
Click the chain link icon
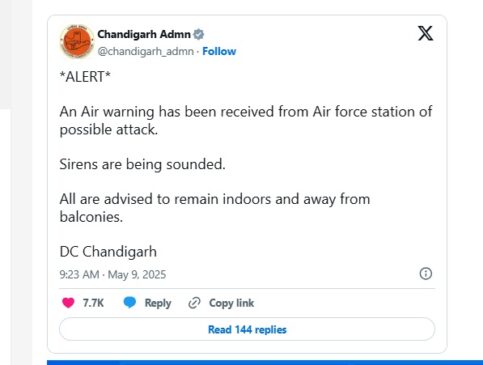pyautogui.click(x=194, y=303)
